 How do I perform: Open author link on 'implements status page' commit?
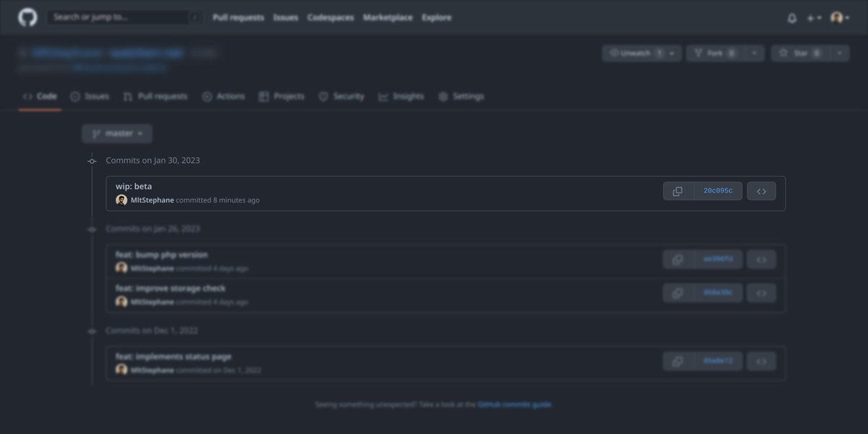coord(152,370)
